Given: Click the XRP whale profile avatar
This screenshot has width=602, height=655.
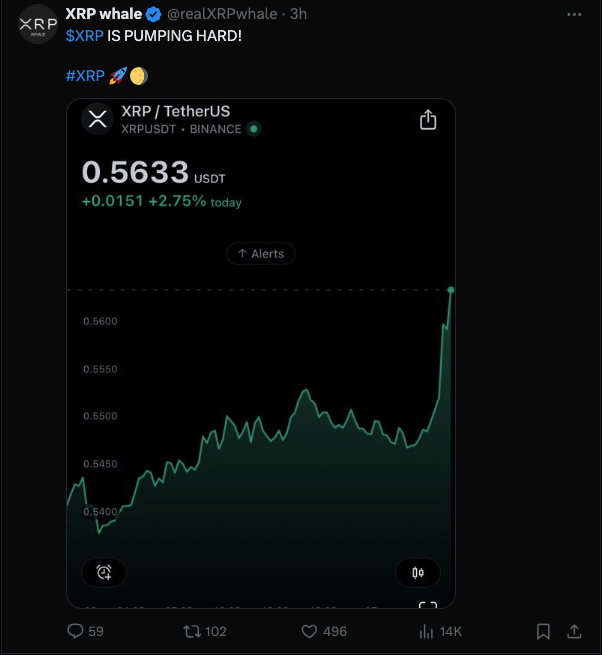Looking at the screenshot, I should [x=38, y=24].
